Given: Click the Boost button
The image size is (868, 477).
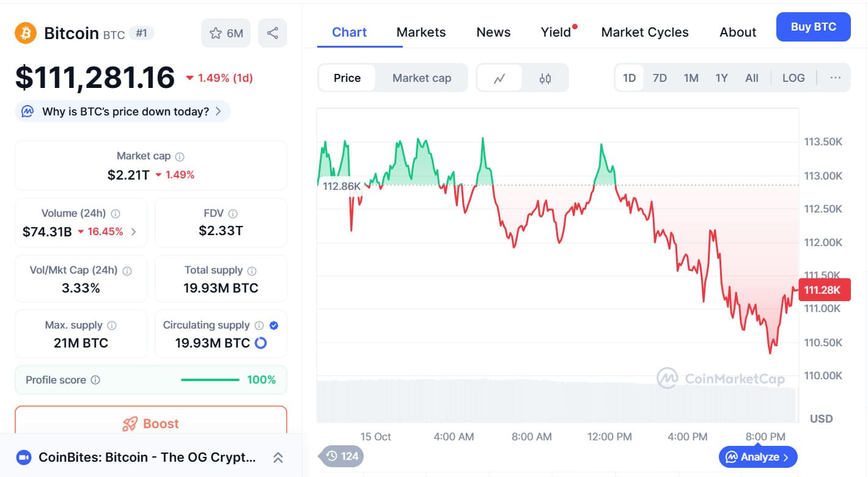Looking at the screenshot, I should click(x=151, y=423).
